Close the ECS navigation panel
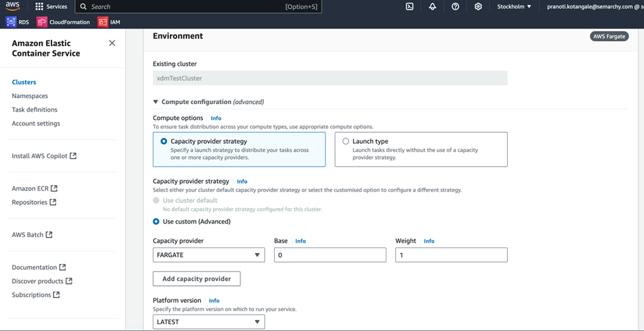The height and width of the screenshot is (331, 644). pyautogui.click(x=112, y=43)
